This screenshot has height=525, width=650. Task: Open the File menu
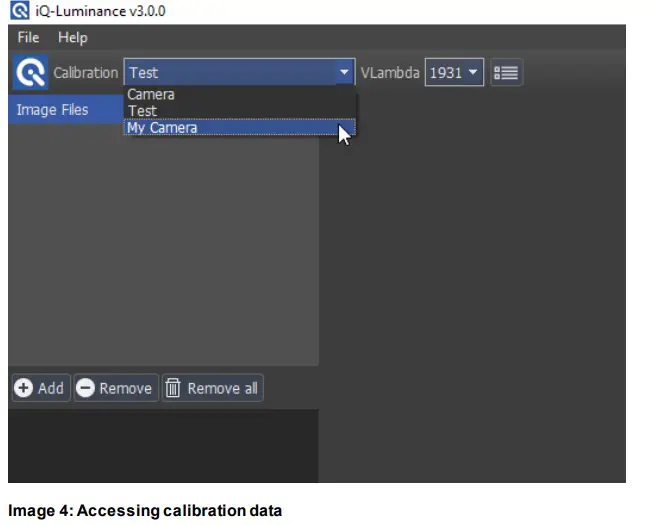coord(28,38)
